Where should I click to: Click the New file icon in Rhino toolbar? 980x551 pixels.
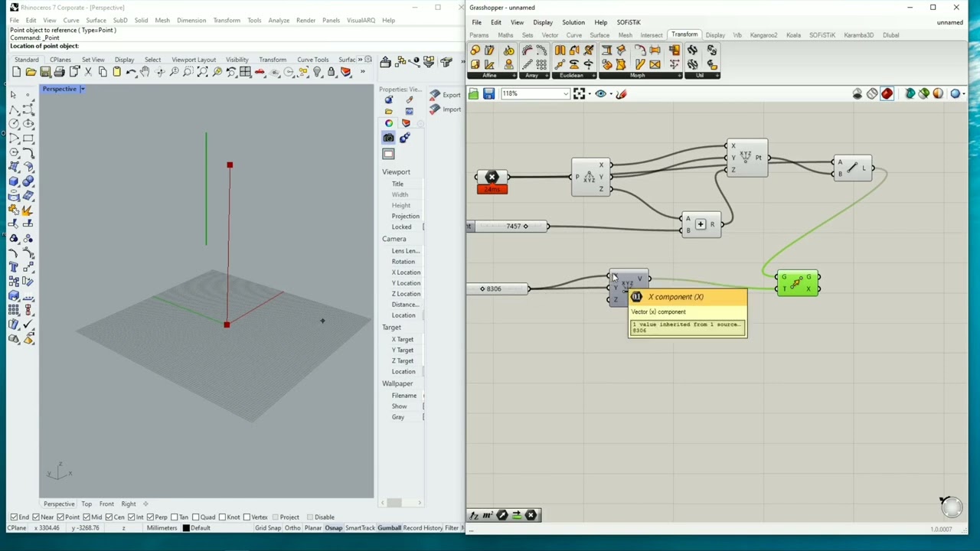pyautogui.click(x=16, y=72)
